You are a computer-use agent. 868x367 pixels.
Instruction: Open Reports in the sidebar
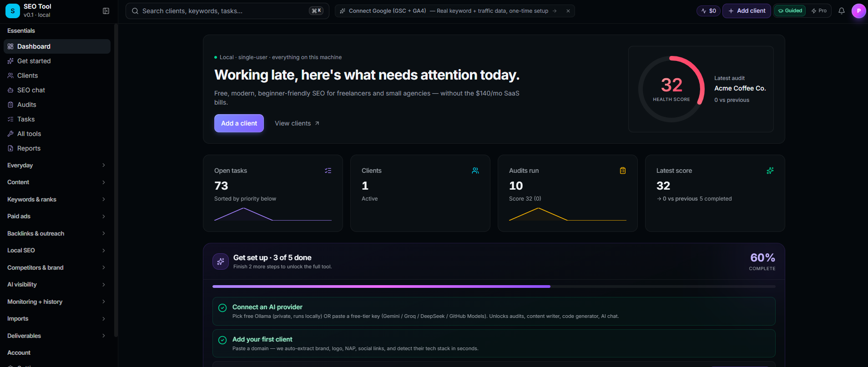(57, 148)
